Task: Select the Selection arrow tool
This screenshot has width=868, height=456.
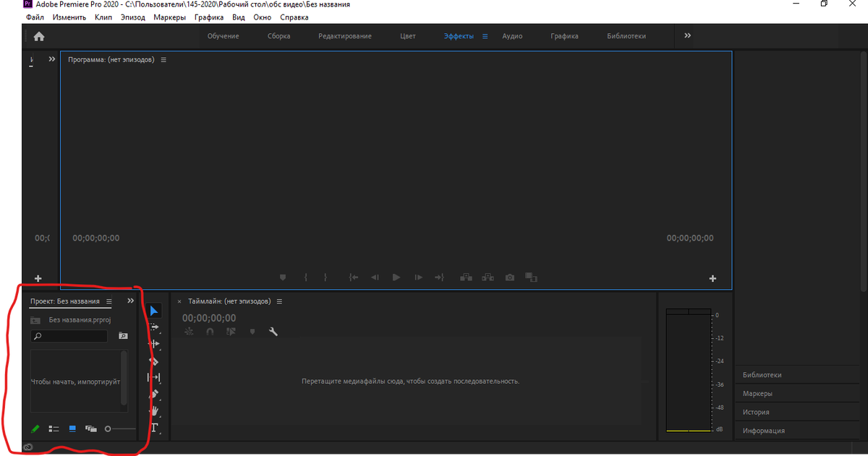Action: pyautogui.click(x=154, y=311)
